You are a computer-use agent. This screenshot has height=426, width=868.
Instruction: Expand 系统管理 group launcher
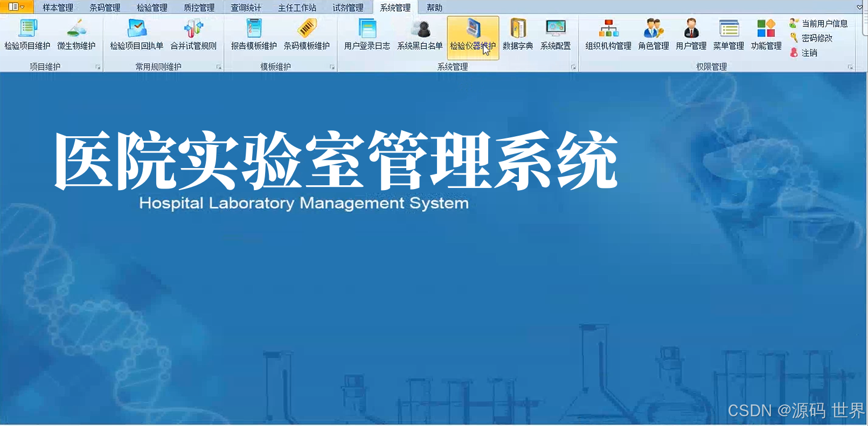[574, 67]
